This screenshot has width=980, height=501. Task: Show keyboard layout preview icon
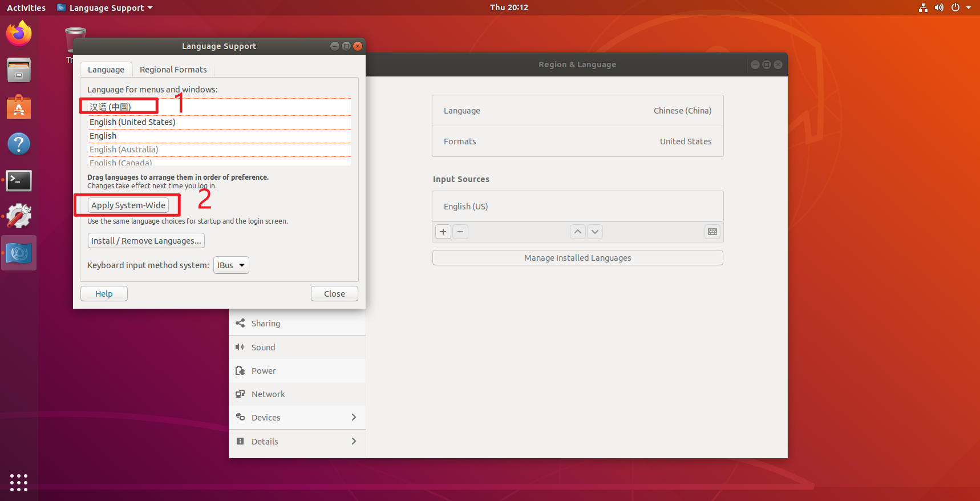point(712,232)
